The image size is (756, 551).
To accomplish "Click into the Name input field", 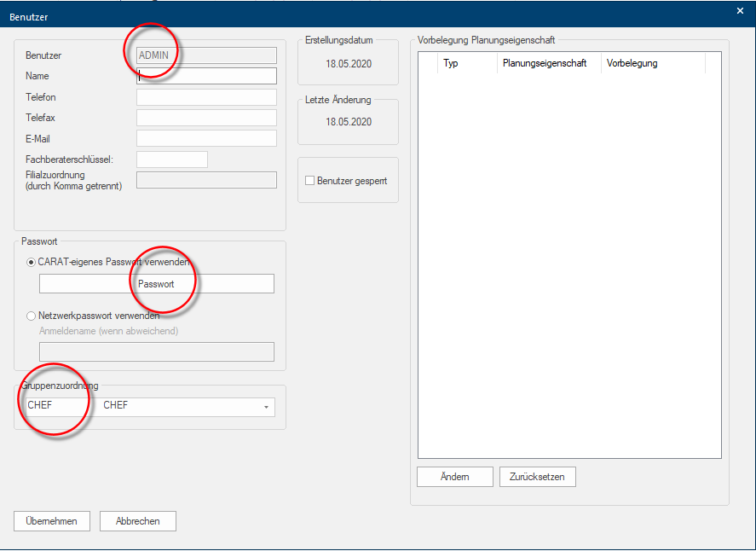I will (x=206, y=76).
